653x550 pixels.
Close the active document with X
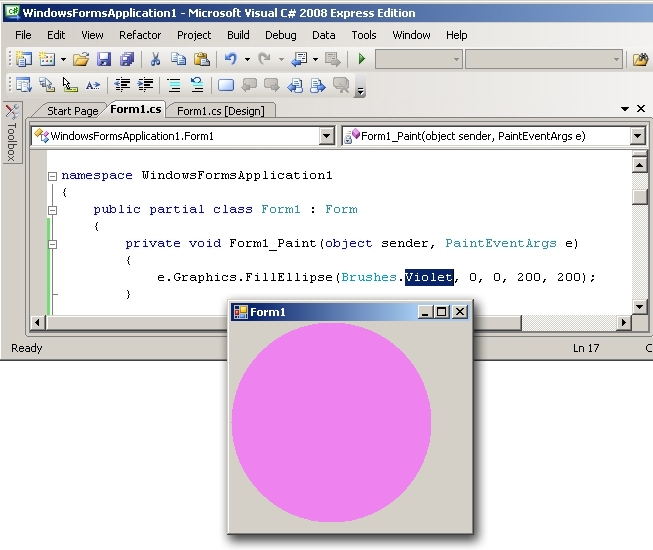(641, 109)
